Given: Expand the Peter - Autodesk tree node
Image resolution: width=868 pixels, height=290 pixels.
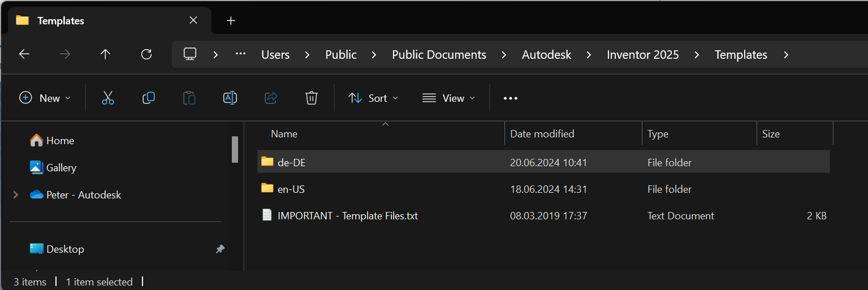Looking at the screenshot, I should (x=16, y=194).
